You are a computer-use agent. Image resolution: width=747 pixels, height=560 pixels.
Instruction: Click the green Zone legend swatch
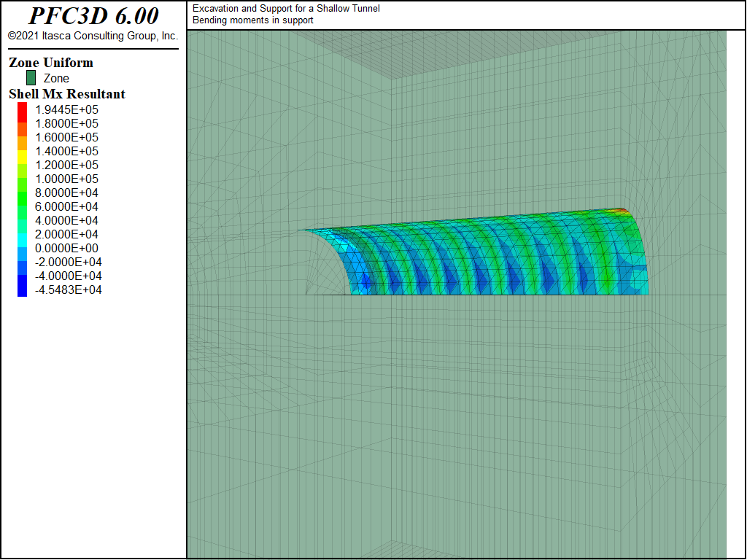point(31,78)
